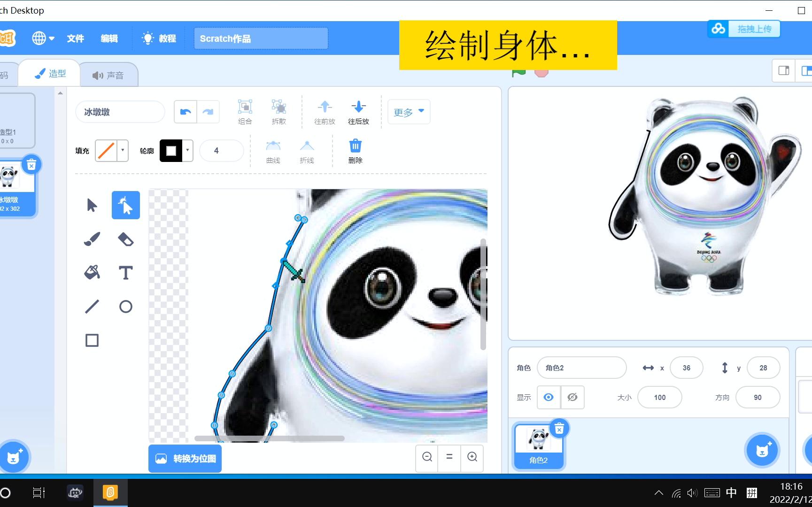Viewport: 812px width, 507px height.
Task: Click the taskbar network icon
Action: [676, 493]
